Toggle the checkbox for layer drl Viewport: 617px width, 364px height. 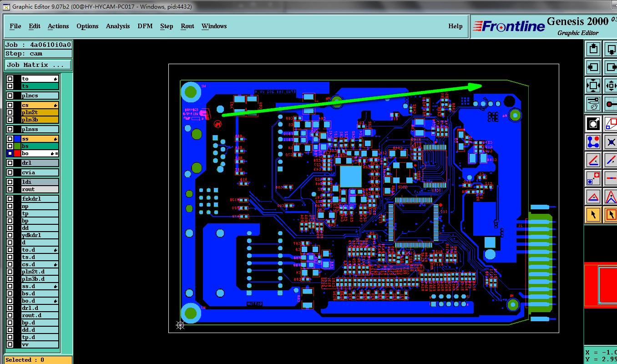click(10, 163)
